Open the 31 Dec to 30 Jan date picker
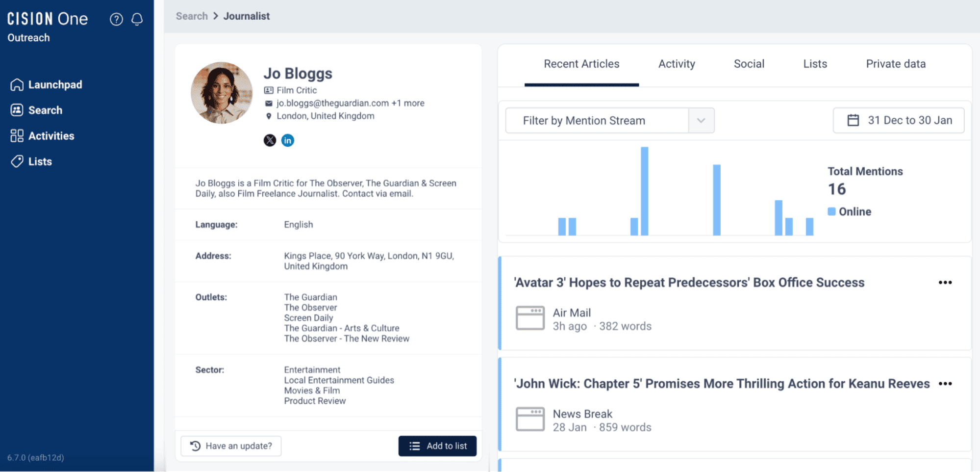This screenshot has width=980, height=472. [899, 120]
